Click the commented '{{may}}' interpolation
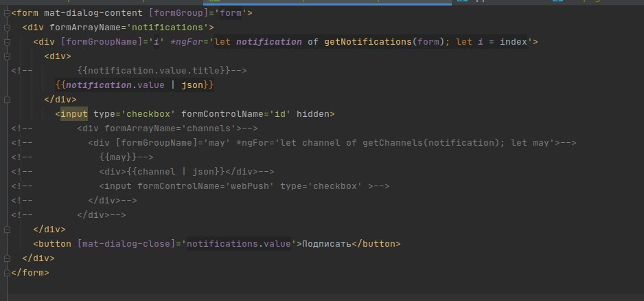 click(118, 157)
